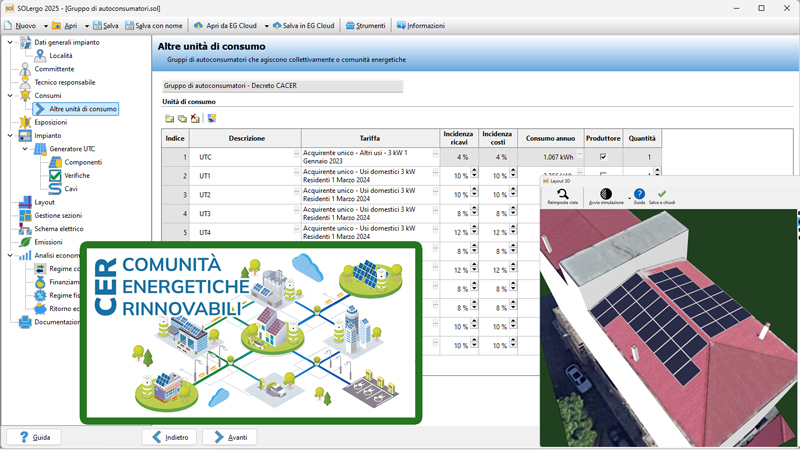The height and width of the screenshot is (450, 800).
Task: Click the first folder icon above the table
Action: [x=170, y=119]
